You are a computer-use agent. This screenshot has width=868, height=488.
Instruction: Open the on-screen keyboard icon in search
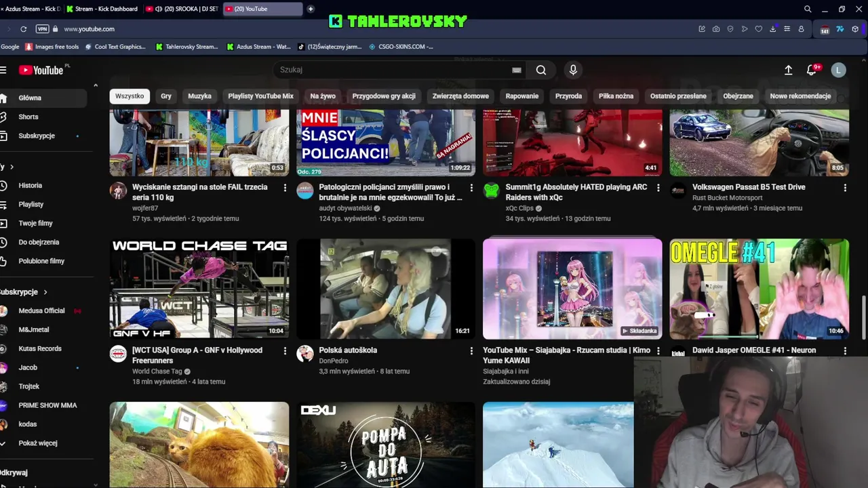517,70
